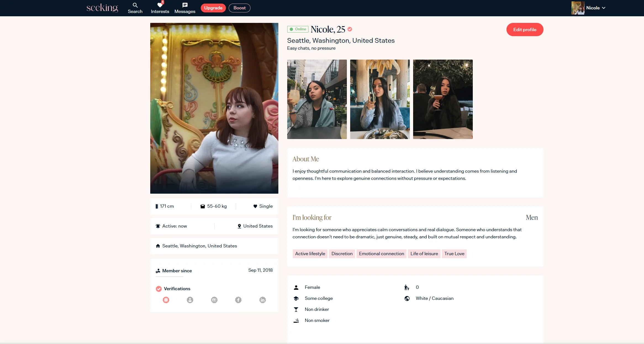
Task: Open the city street drink photo thumbnail
Action: [317, 99]
